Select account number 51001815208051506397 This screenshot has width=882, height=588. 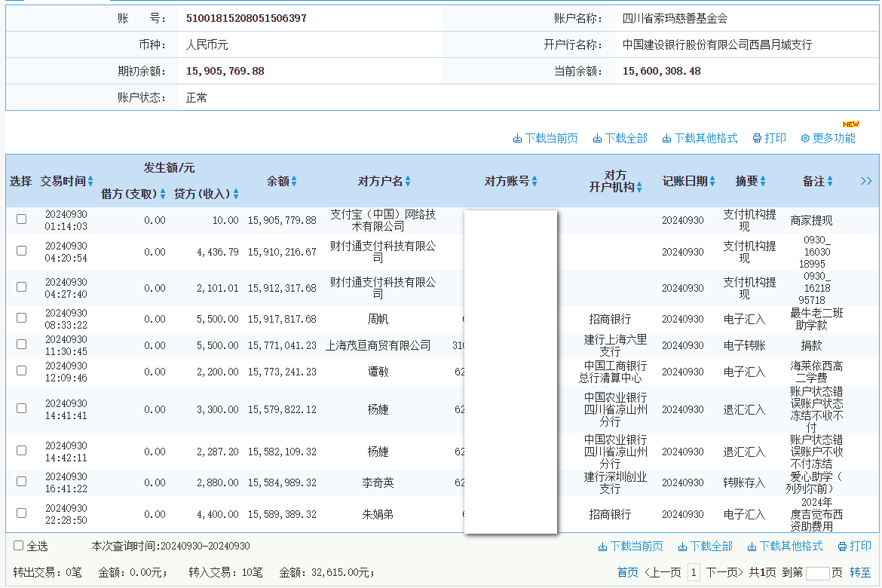247,19
